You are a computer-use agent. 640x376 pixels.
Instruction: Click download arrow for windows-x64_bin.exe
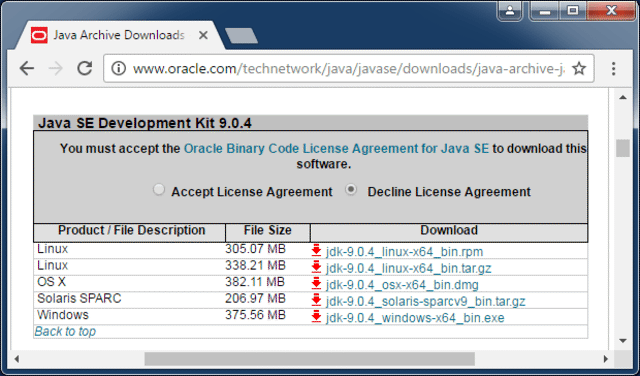coord(316,317)
